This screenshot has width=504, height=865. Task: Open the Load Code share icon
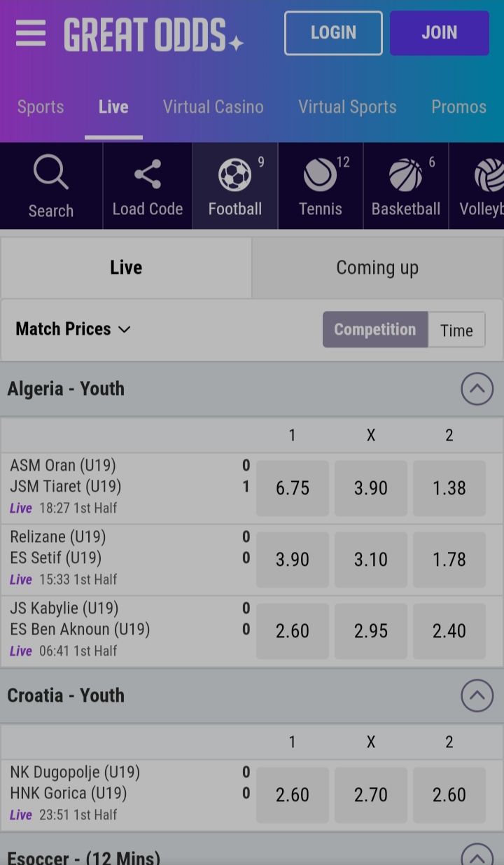(147, 175)
